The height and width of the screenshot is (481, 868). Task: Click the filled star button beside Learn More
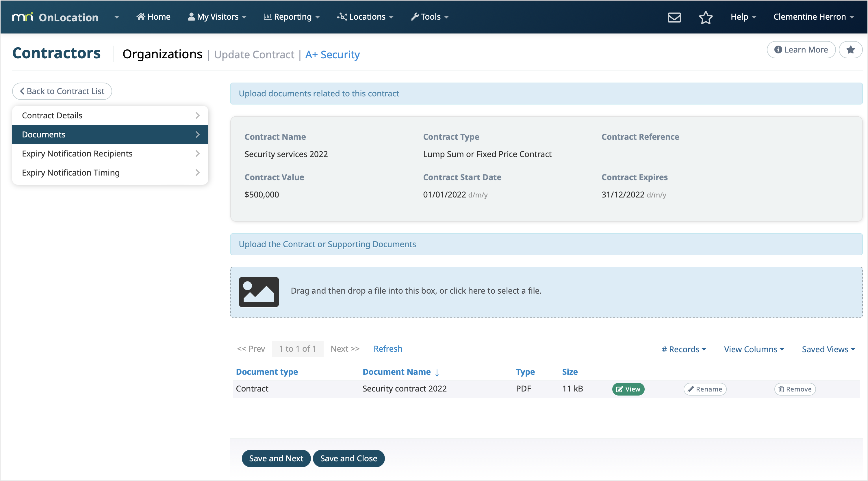point(850,50)
